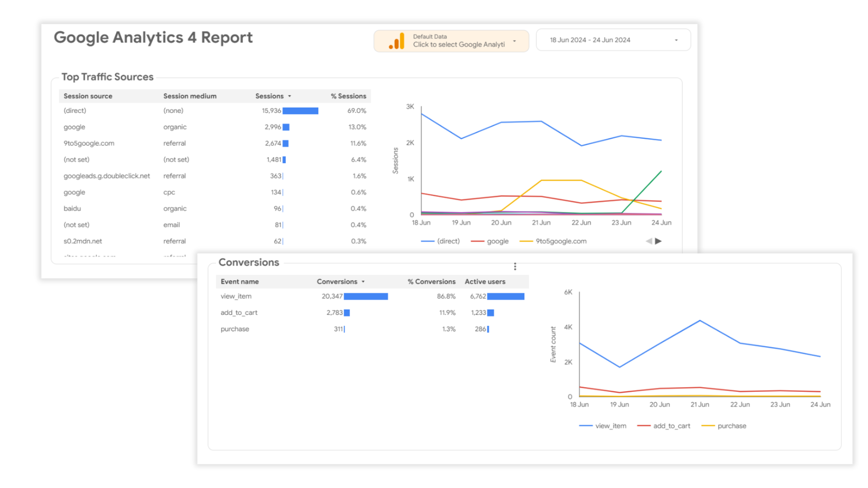Click the 1,481 sessions value
This screenshot has height=488, width=868.
(274, 160)
